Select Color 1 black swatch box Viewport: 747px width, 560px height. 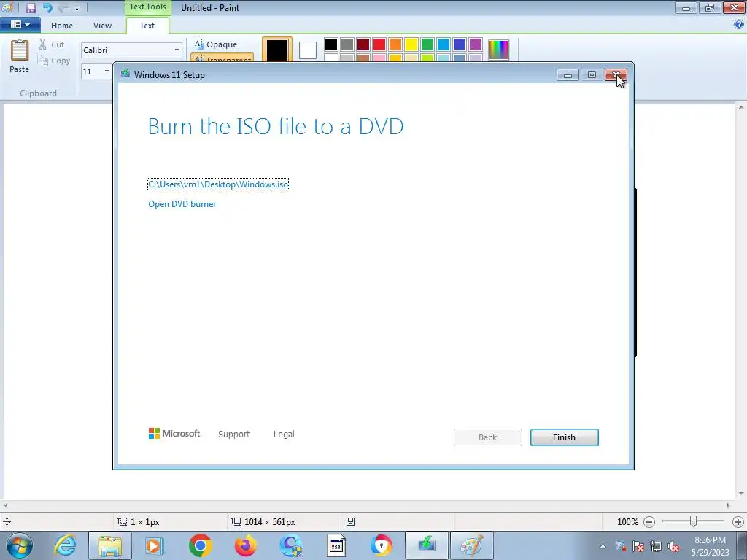[276, 50]
